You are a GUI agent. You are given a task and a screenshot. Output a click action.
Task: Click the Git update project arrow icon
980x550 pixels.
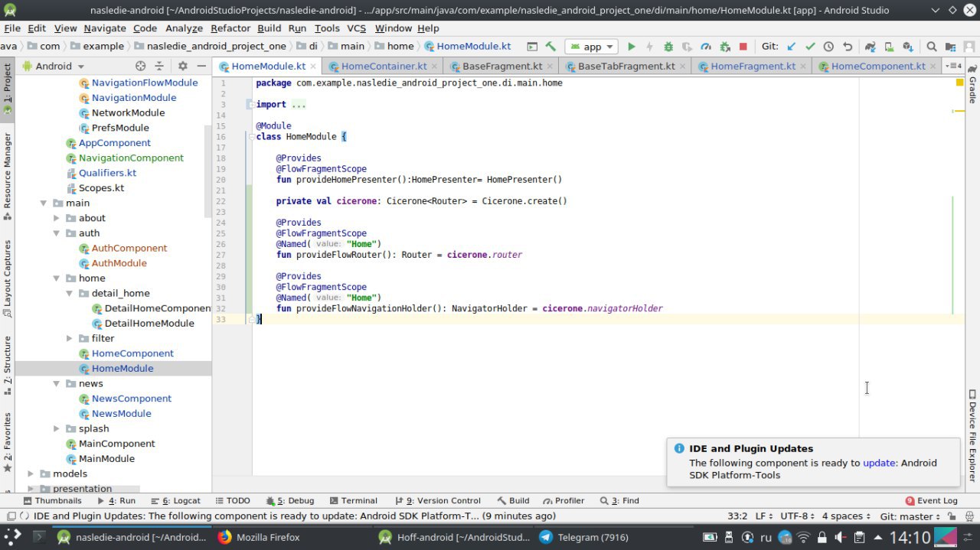[x=792, y=47]
